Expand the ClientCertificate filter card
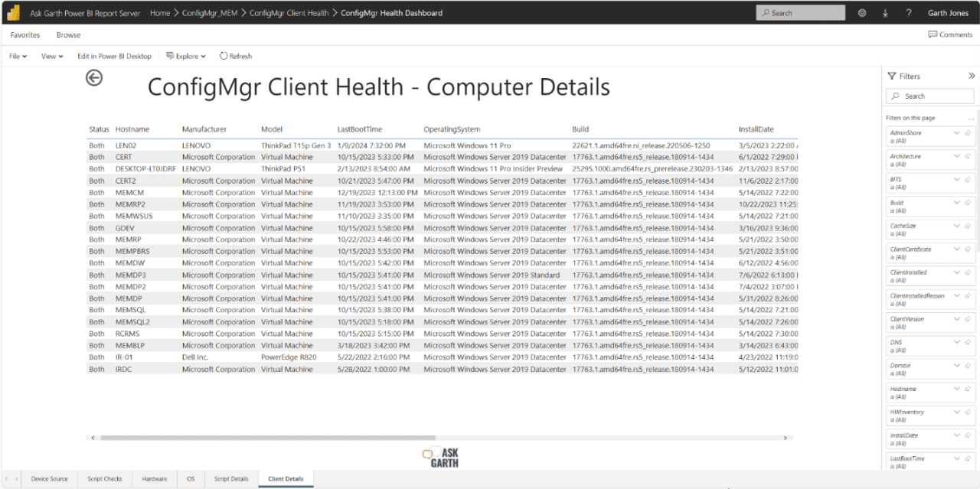This screenshot has height=489, width=980. [x=956, y=249]
